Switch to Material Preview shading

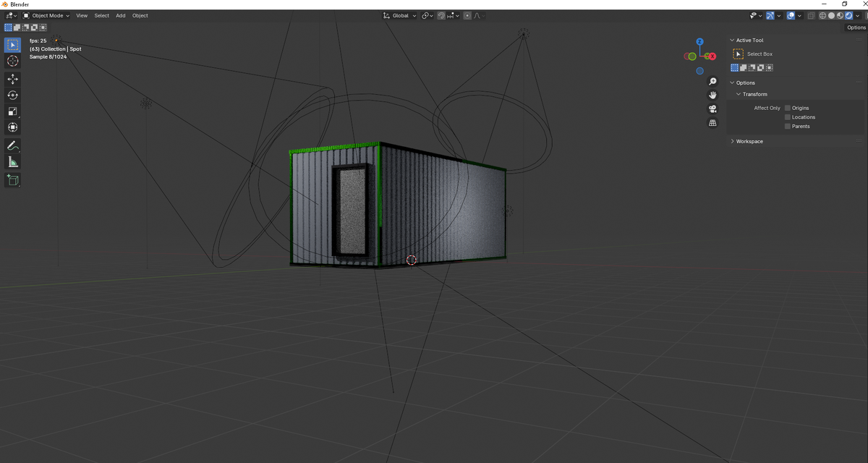(840, 15)
